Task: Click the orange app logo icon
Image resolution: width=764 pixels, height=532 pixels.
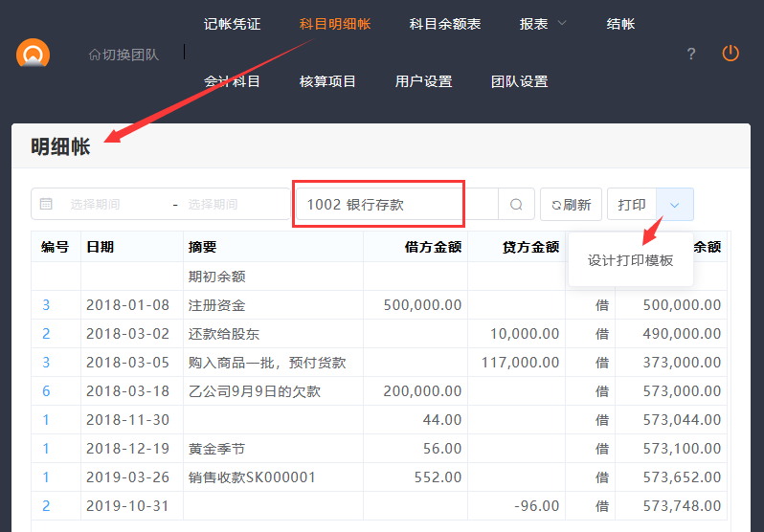Action: pyautogui.click(x=33, y=54)
